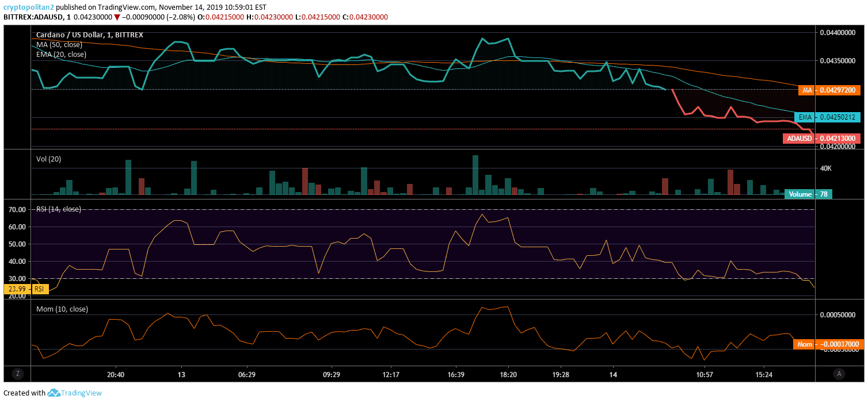Viewport: 868px width, 403px height.
Task: Click the 0.04400000 price axis label
Action: (839, 33)
